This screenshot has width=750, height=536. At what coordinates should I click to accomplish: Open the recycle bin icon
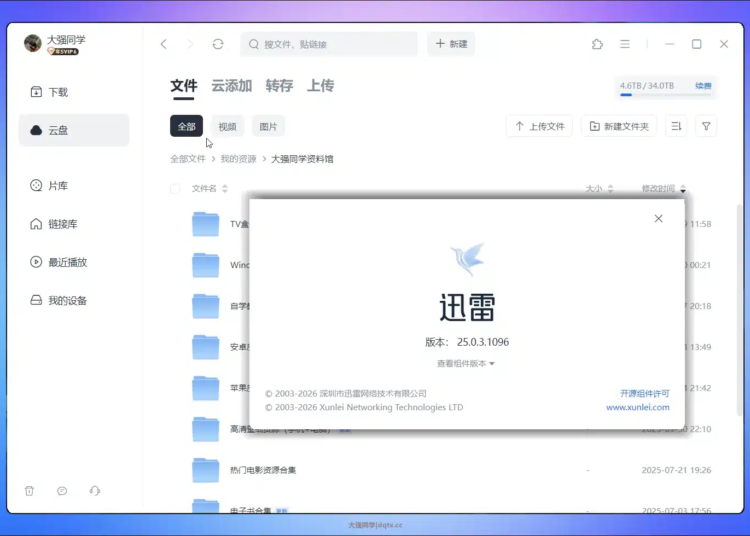tap(30, 491)
